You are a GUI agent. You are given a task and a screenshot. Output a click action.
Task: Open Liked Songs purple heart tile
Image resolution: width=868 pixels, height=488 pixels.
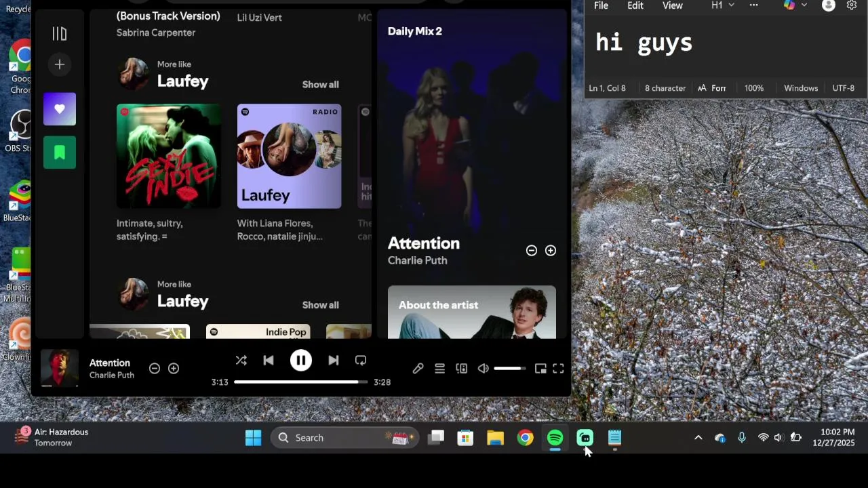click(x=60, y=109)
